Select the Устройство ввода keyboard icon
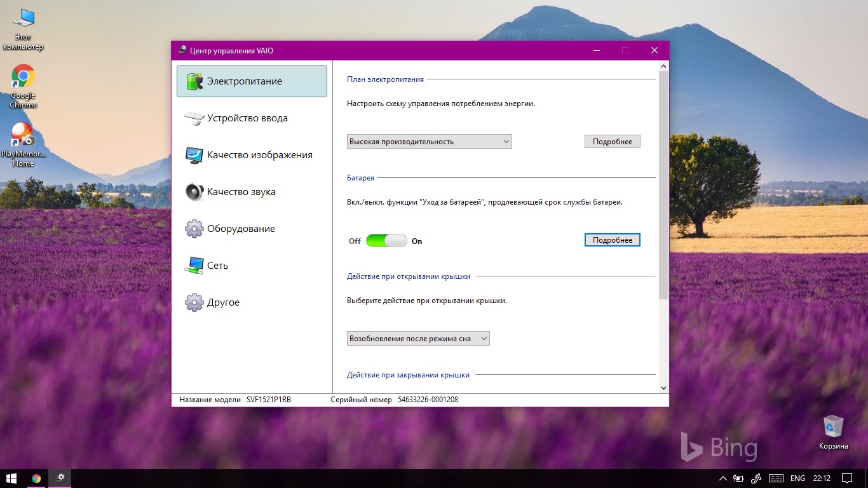 (194, 118)
